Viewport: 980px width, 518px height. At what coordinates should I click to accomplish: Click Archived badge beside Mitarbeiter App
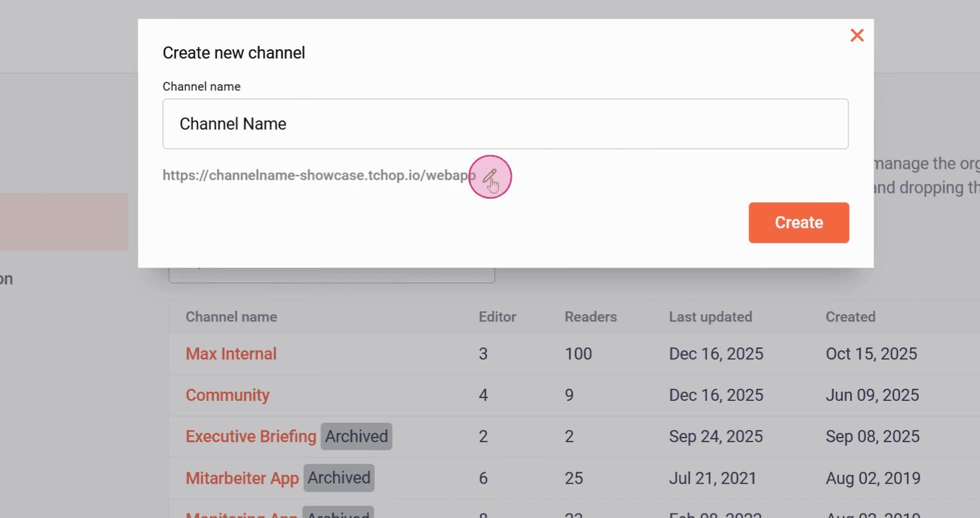pos(339,478)
